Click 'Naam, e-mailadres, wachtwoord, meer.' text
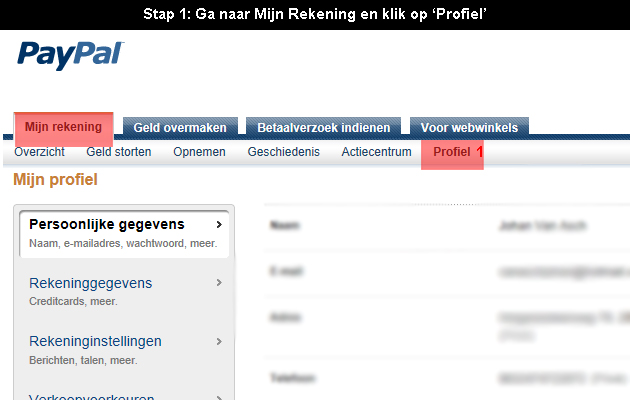This screenshot has height=400, width=630. tap(123, 243)
